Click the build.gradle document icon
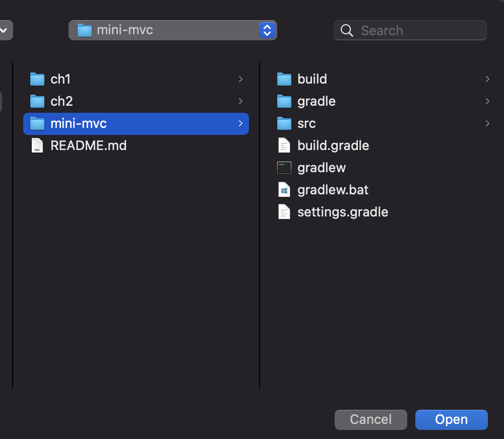Image resolution: width=504 pixels, height=439 pixels. point(284,145)
